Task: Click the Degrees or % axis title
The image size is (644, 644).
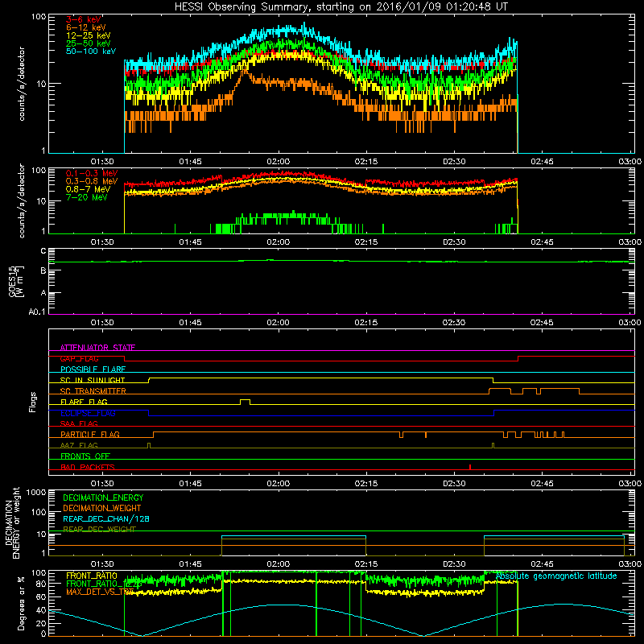Action: 21,603
